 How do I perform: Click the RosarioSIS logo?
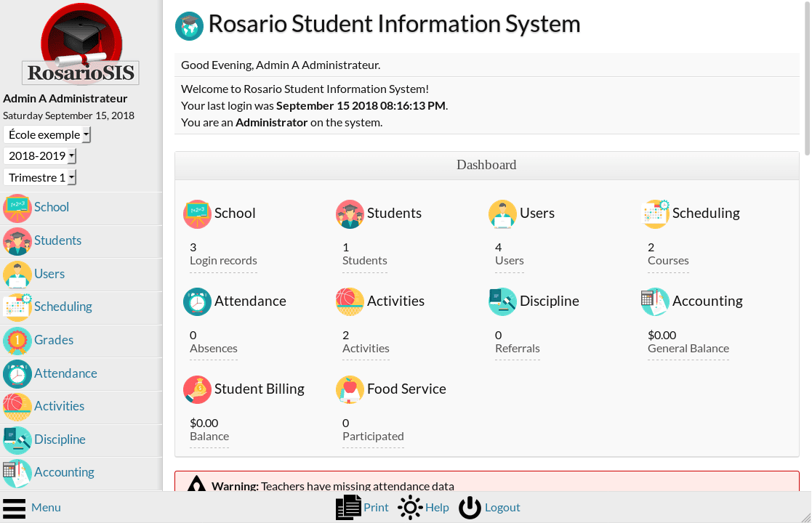pos(81,44)
